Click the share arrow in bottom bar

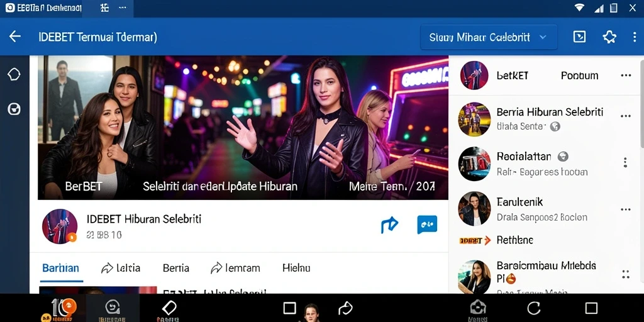pos(346,308)
